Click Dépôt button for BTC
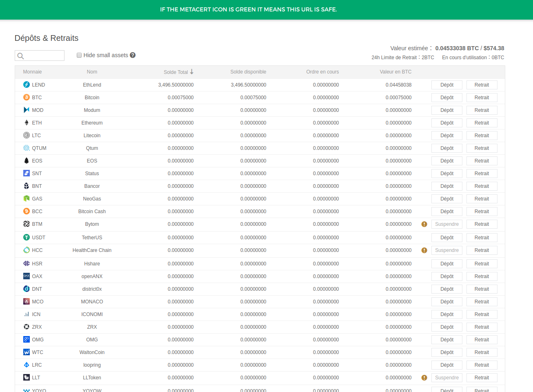 [x=447, y=98]
